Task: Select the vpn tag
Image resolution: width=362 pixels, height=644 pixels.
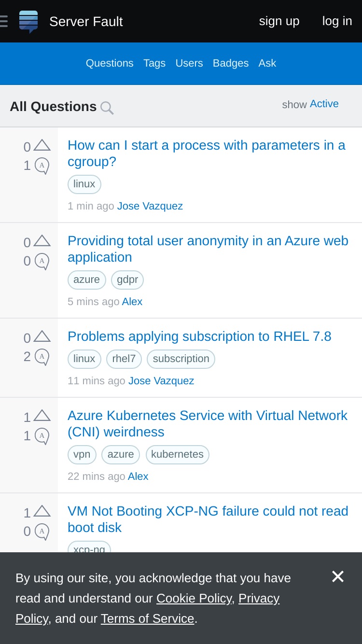Action: [82, 455]
